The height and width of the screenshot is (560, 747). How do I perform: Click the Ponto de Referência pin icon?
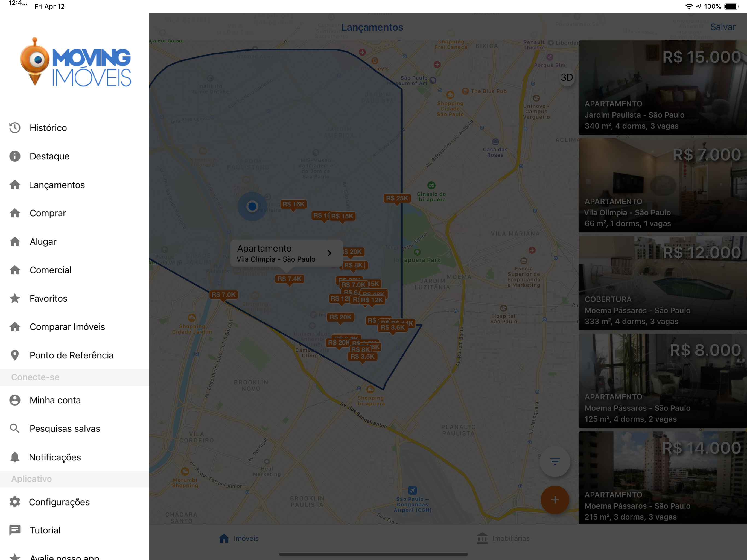pyautogui.click(x=15, y=355)
